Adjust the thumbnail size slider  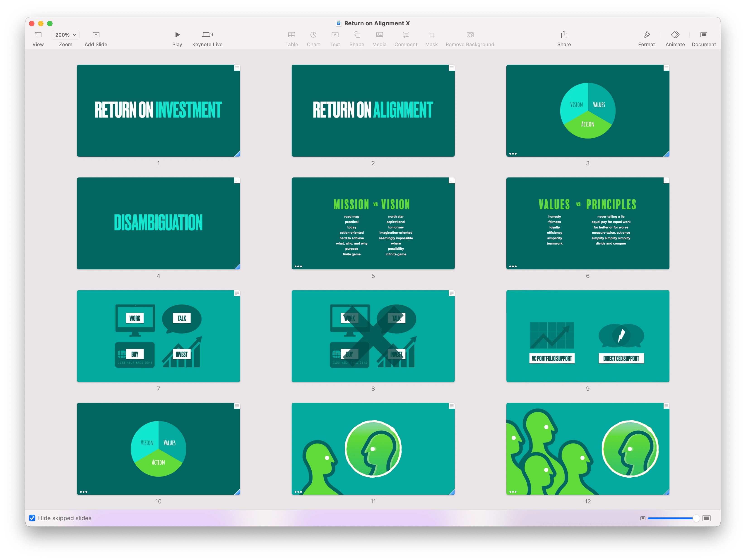674,518
